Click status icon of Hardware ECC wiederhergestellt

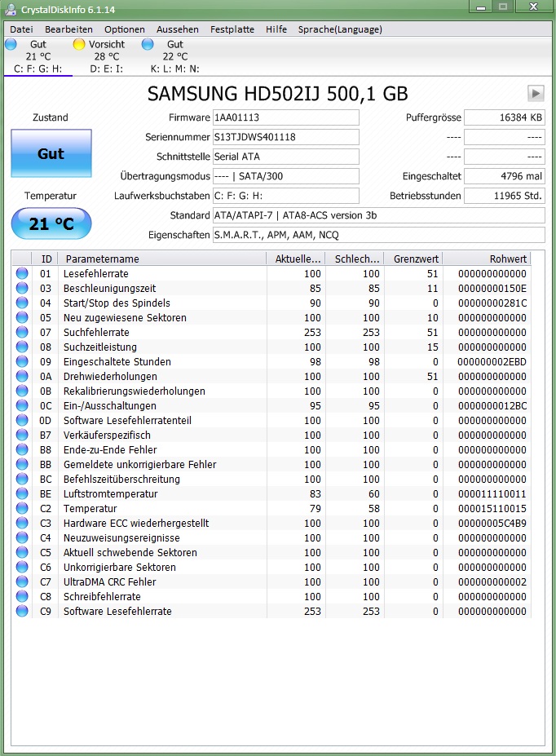pos(22,523)
